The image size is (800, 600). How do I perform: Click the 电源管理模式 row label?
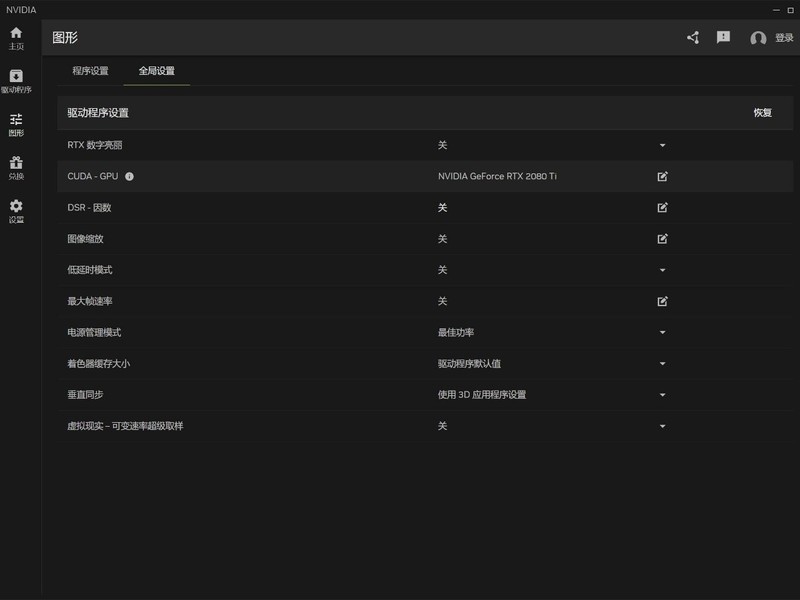coord(94,333)
